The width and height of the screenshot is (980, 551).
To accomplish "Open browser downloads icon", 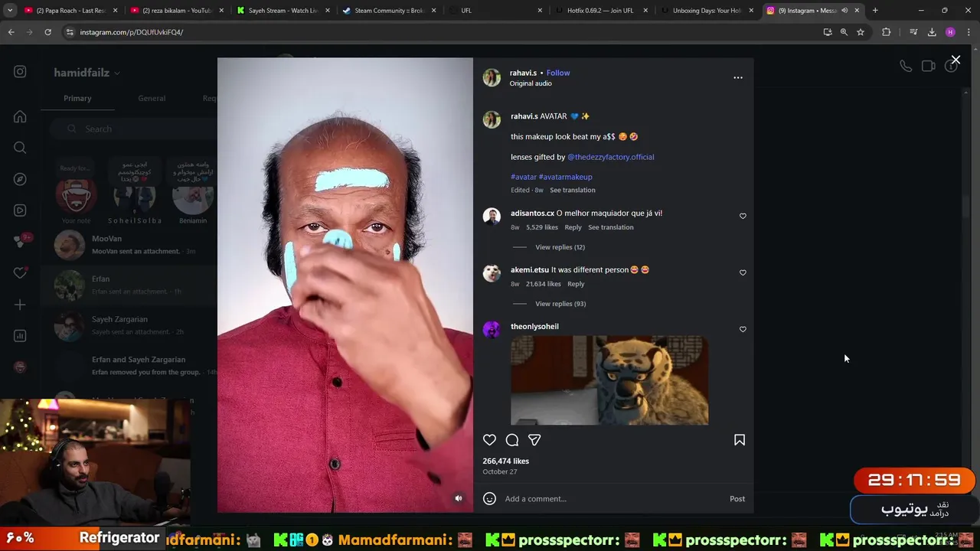I will pos(932,32).
